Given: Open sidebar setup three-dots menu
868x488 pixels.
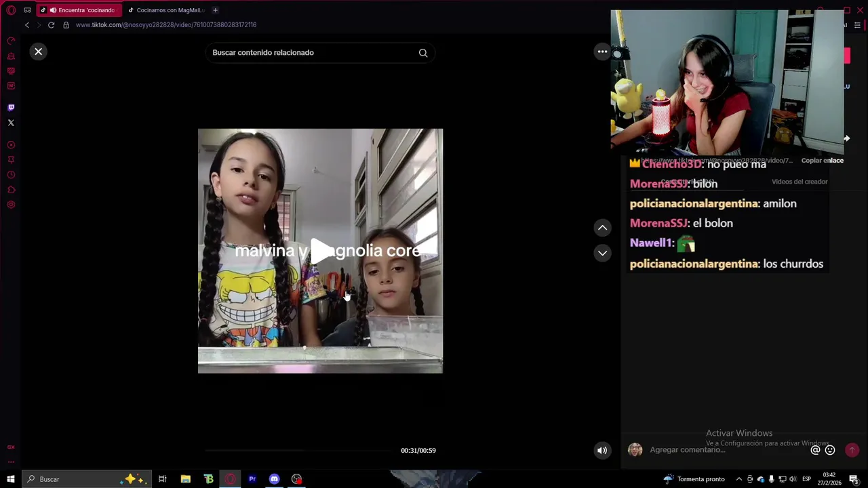Looking at the screenshot, I should (11, 462).
